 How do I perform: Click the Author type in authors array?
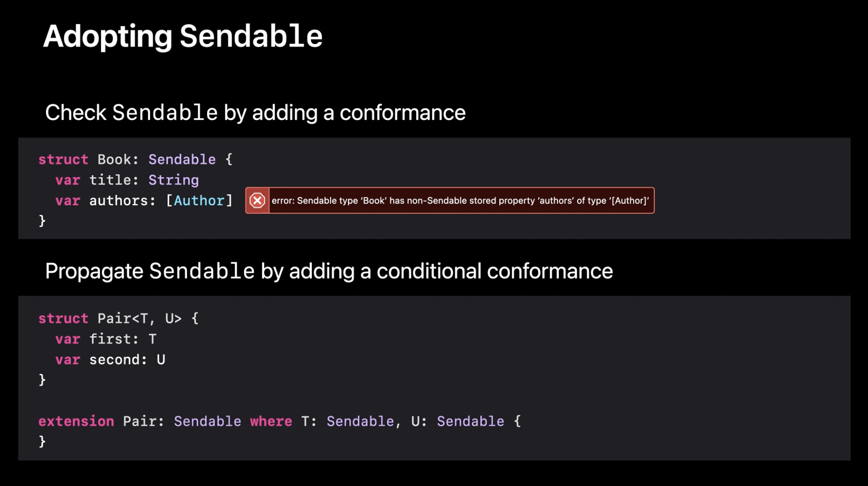click(x=199, y=200)
